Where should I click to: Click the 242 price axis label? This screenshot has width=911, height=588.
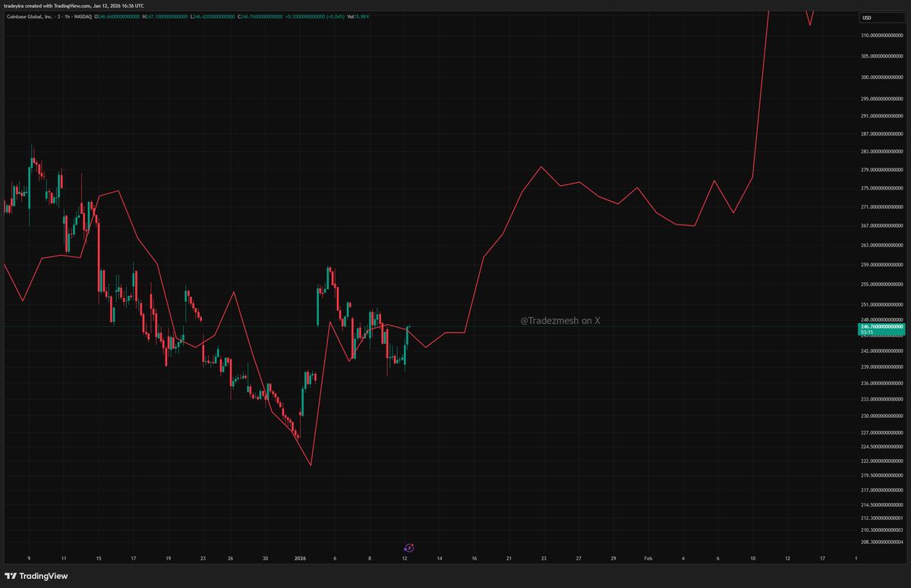(881, 351)
